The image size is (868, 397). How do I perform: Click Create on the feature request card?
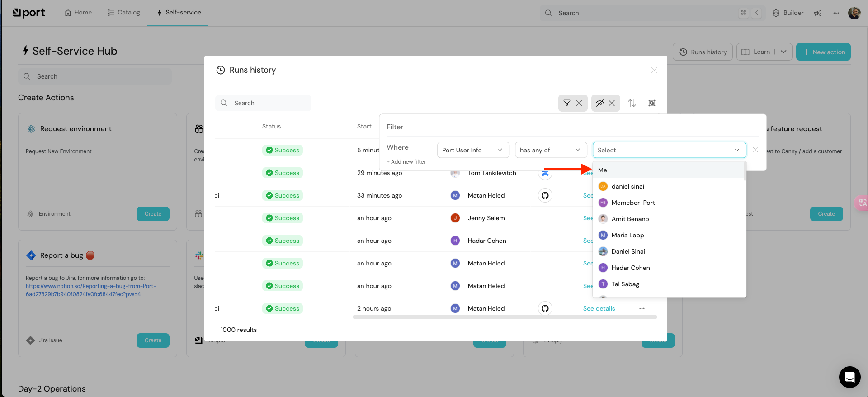826,214
